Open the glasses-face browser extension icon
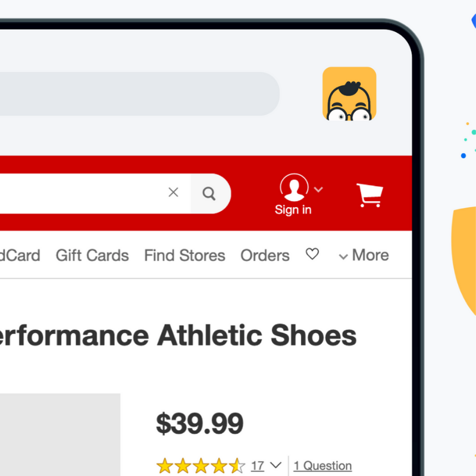This screenshot has width=476, height=476. tap(349, 93)
